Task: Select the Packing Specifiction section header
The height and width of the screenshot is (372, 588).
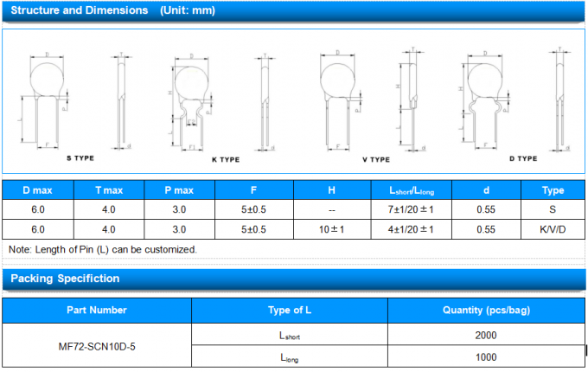Action: pos(65,279)
